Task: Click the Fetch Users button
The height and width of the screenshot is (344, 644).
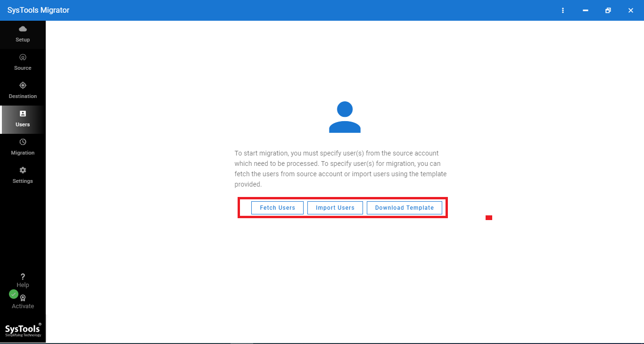Action: pyautogui.click(x=277, y=208)
